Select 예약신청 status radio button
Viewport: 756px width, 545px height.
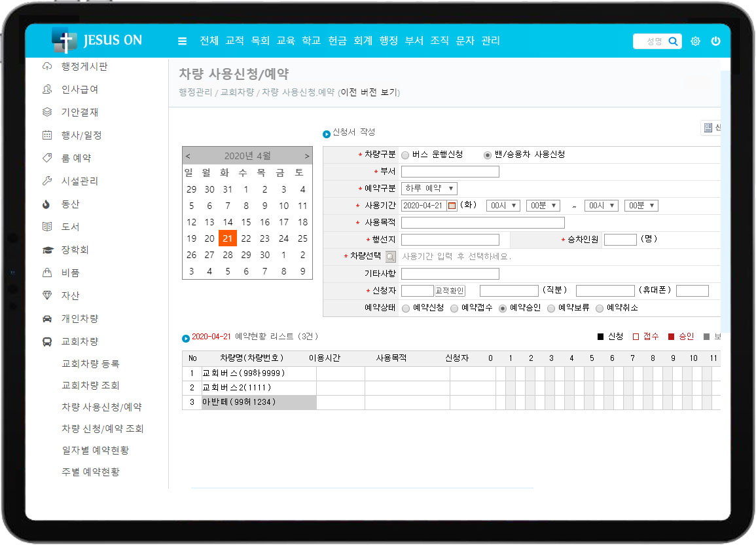point(406,308)
